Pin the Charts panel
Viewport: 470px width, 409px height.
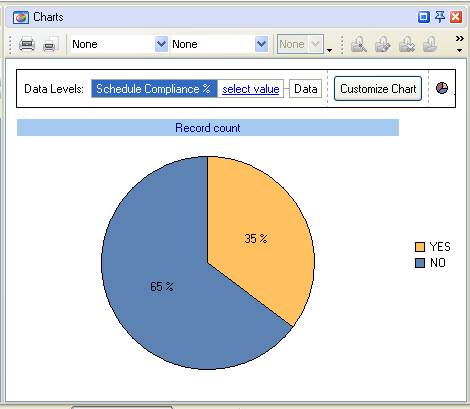point(440,17)
